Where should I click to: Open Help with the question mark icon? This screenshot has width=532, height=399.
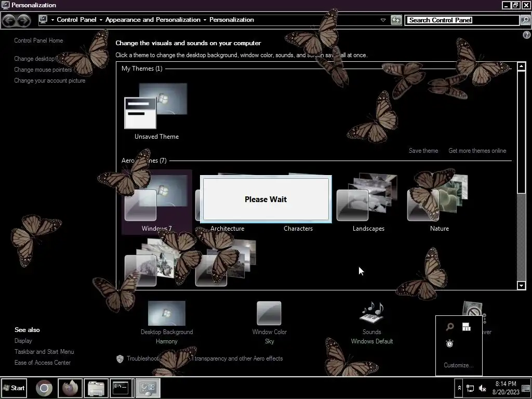click(x=527, y=35)
